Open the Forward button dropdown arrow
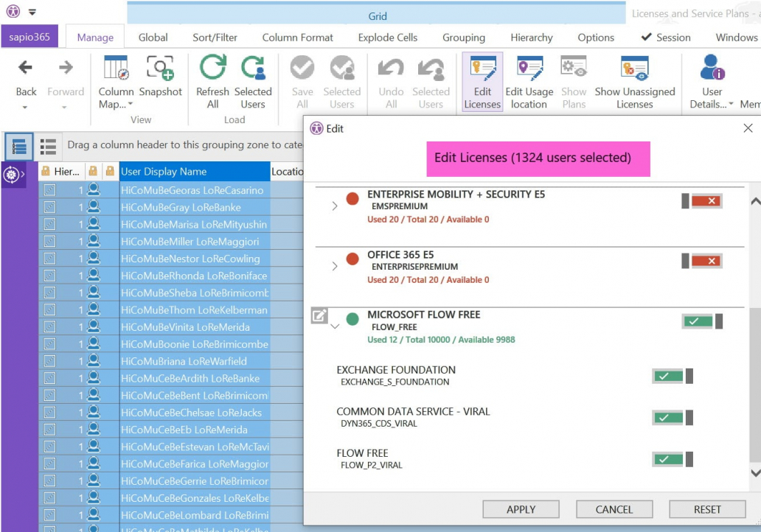The height and width of the screenshot is (532, 761). [x=65, y=107]
